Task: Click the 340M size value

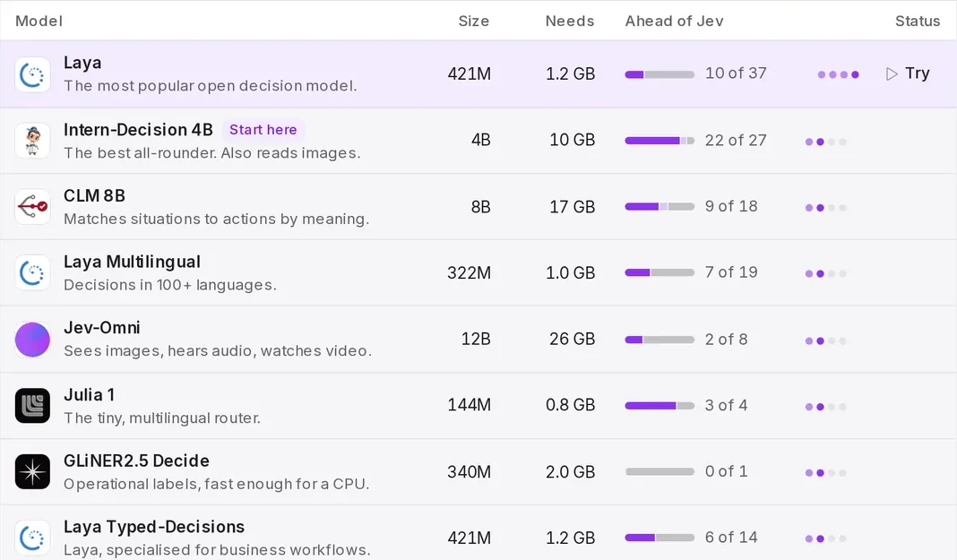Action: [x=469, y=471]
